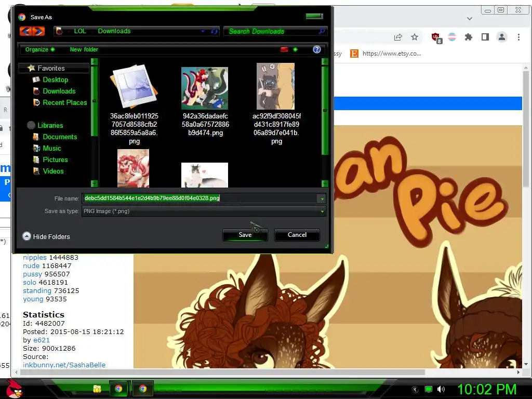Viewport: 532px width, 399px height.
Task: Refresh the Downloads folder listing
Action: coord(214,31)
